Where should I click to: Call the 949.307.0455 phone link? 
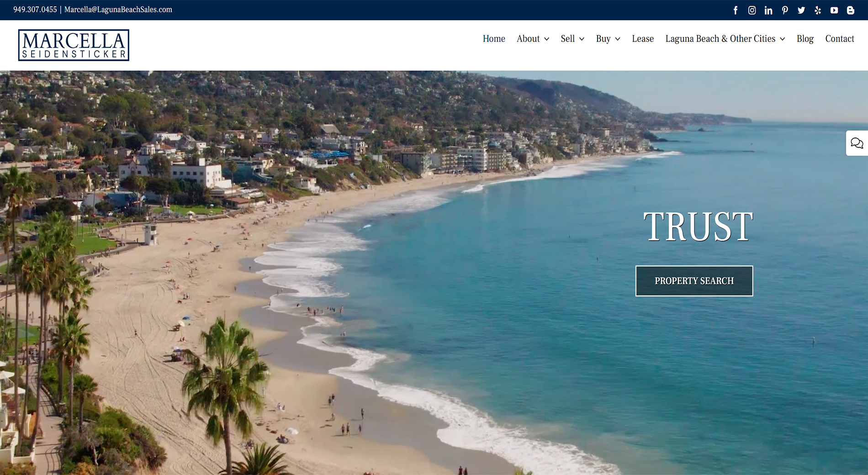(x=35, y=10)
